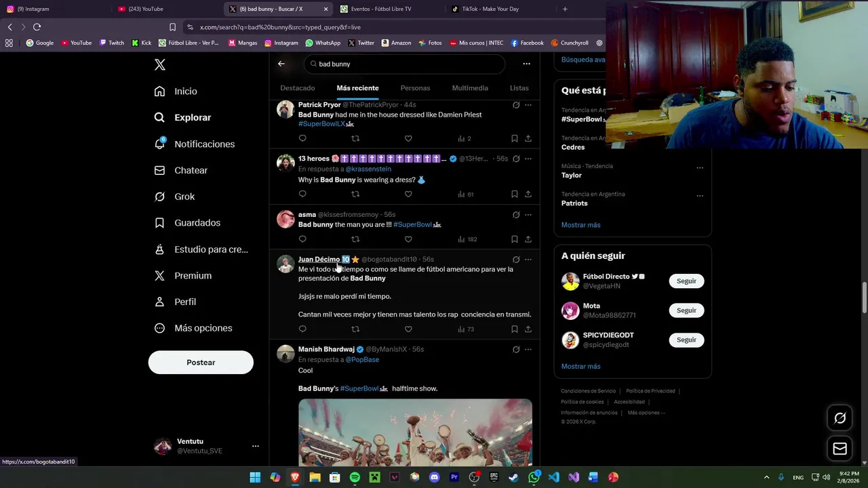Like 13 heroes' post
The image size is (868, 488).
point(408,194)
